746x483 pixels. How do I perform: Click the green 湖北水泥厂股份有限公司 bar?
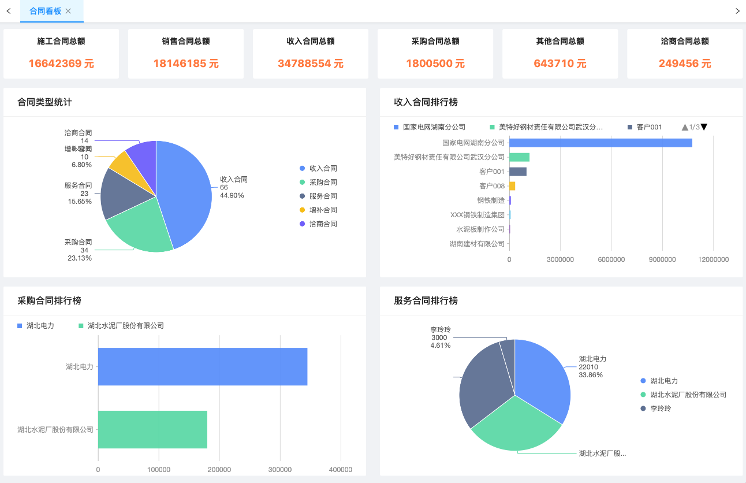coord(152,429)
